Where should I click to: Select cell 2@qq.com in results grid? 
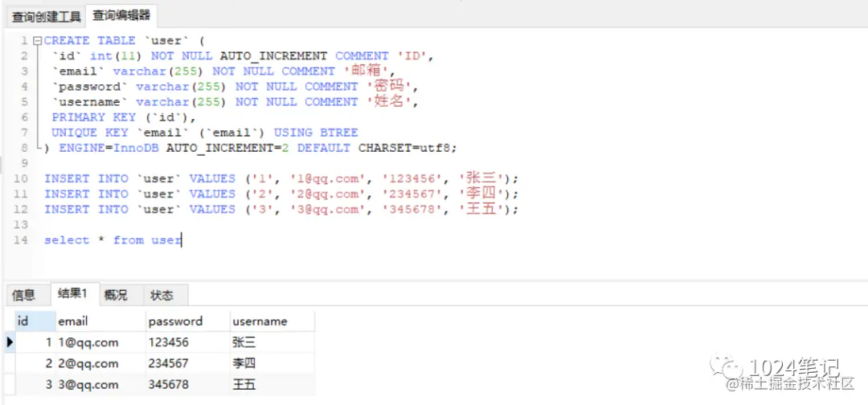coord(101,363)
